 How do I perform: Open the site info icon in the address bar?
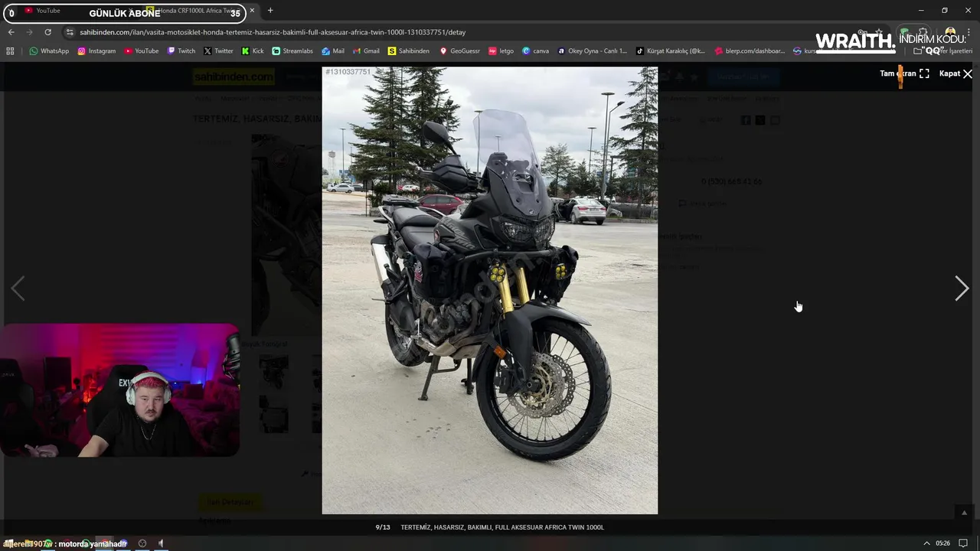tap(70, 32)
